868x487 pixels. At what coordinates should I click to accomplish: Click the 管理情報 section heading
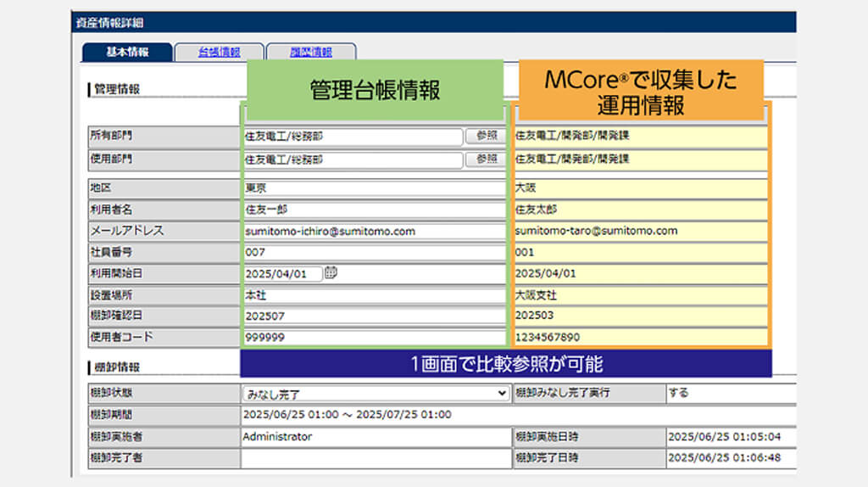click(117, 89)
